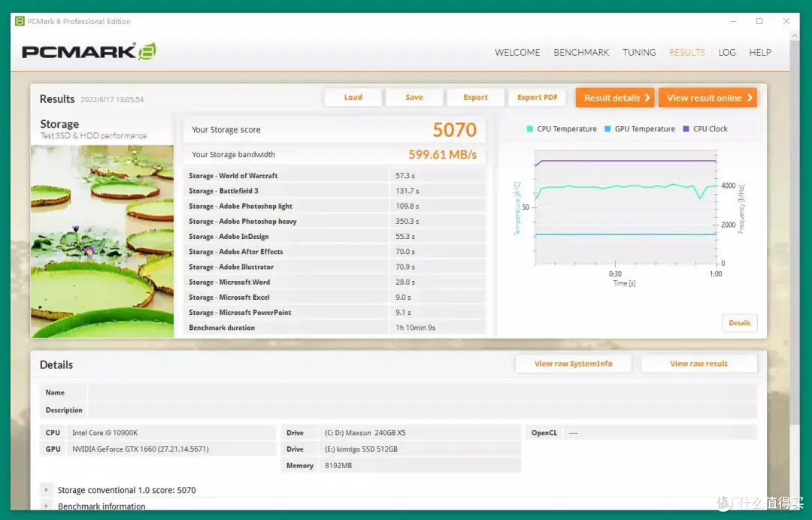Click into the Name field
Screen dimensions: 812x520
(422, 392)
